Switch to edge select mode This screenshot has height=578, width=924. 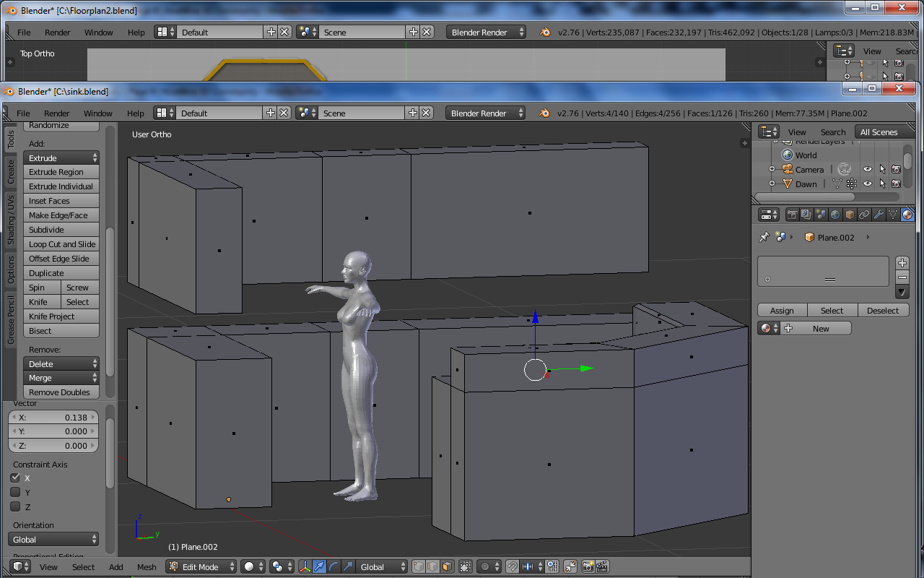432,567
